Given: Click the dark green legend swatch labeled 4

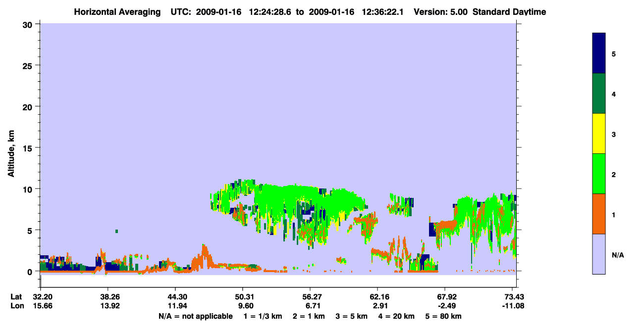Looking at the screenshot, I should point(599,94).
